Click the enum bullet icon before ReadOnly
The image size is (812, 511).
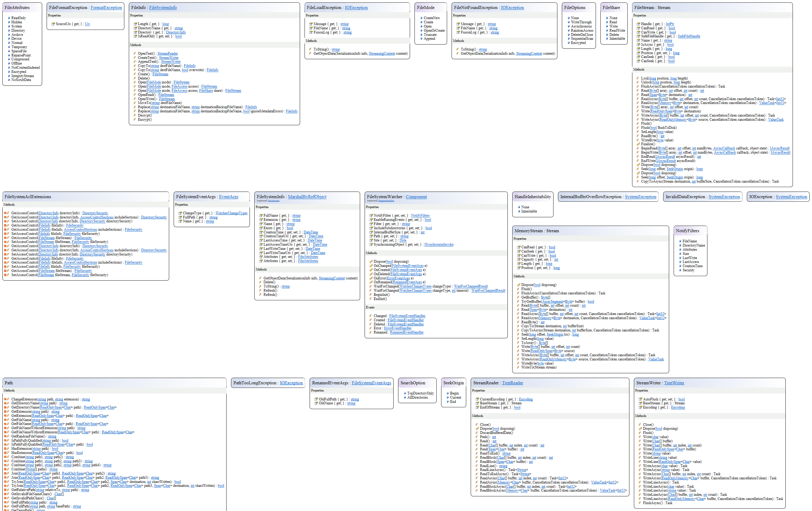click(x=9, y=18)
